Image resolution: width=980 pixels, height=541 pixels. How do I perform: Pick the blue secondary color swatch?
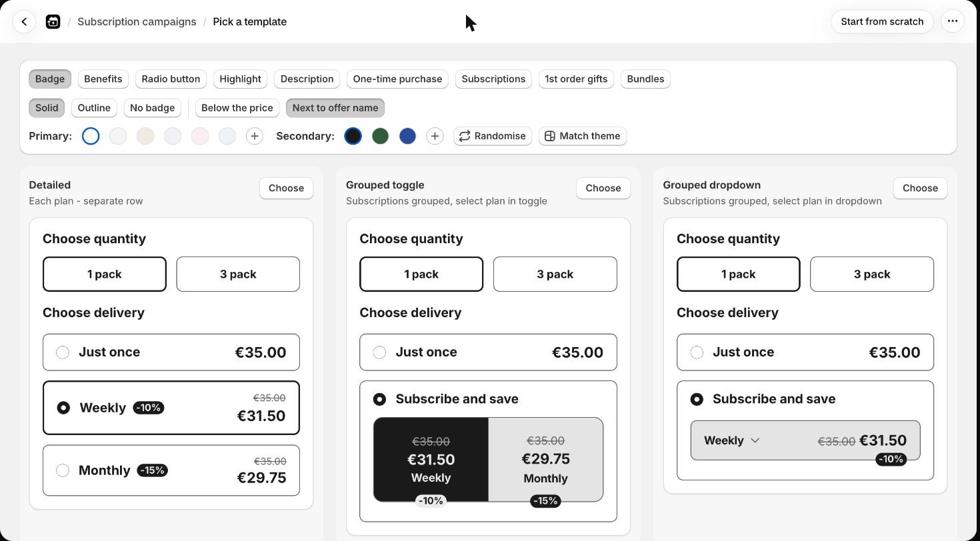(x=407, y=136)
